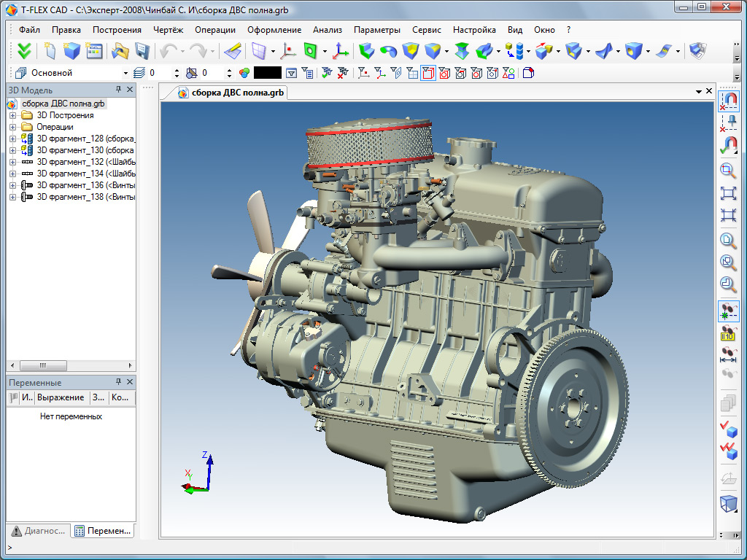This screenshot has height=560, width=747.
Task: Select the hole operation cube icon
Action: [634, 50]
